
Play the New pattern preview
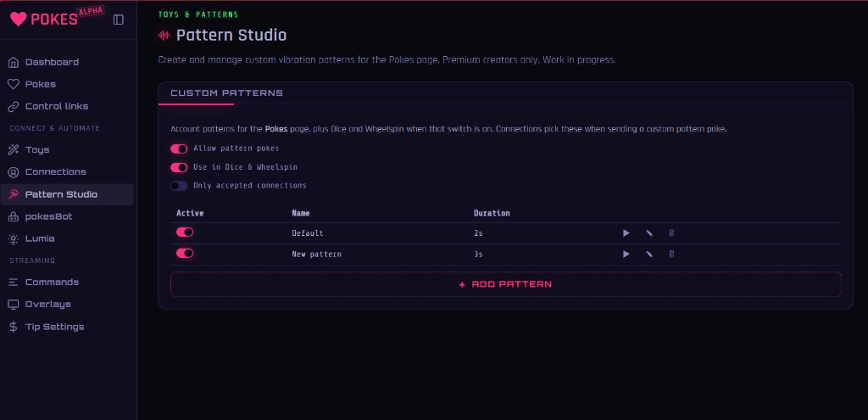(x=626, y=255)
